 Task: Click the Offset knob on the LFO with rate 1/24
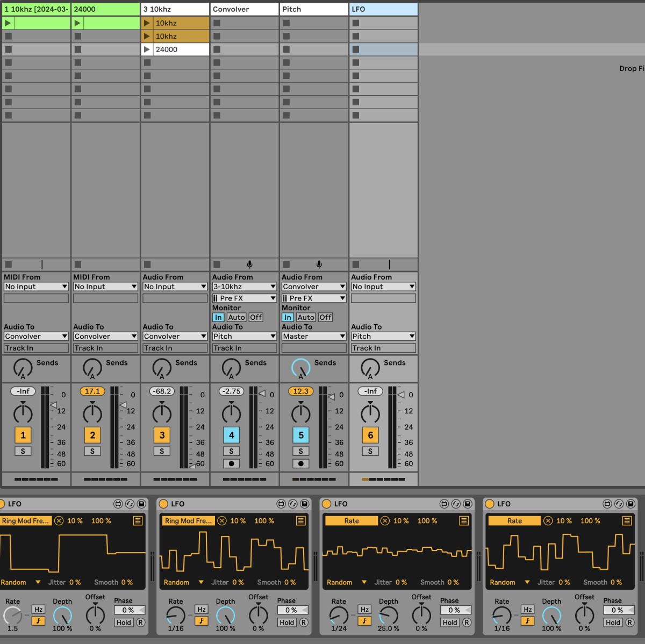coord(421,614)
